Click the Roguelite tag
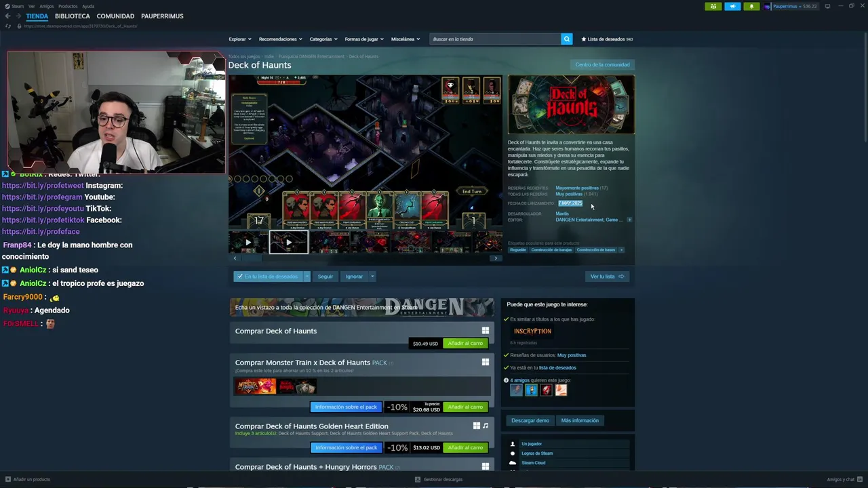The image size is (868, 488). pos(518,249)
